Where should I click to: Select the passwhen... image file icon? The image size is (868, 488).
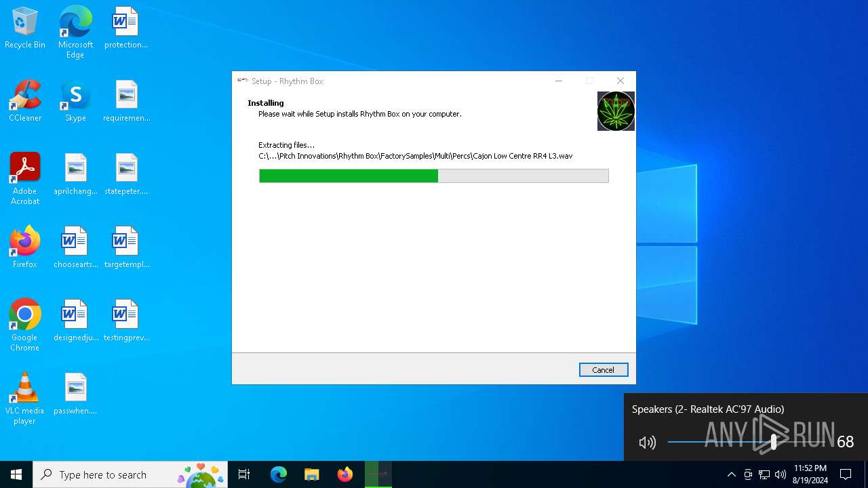pos(75,394)
